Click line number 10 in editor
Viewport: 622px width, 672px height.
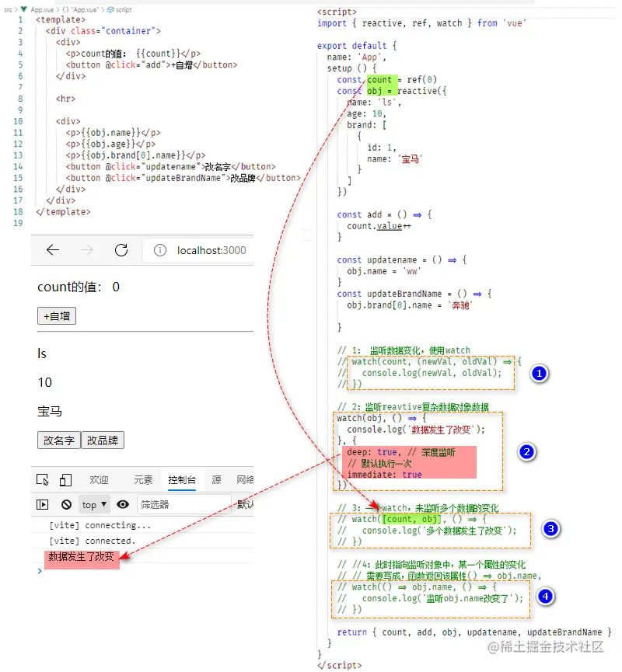tap(18, 121)
